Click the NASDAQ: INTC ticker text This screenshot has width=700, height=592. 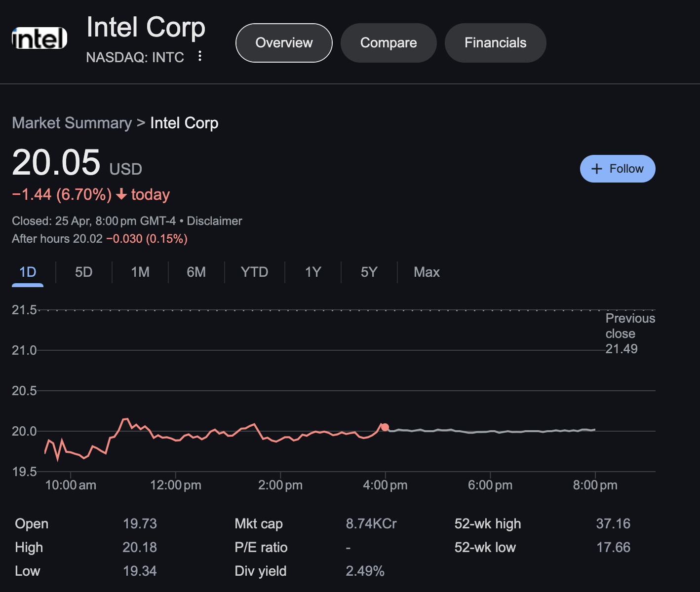(135, 57)
